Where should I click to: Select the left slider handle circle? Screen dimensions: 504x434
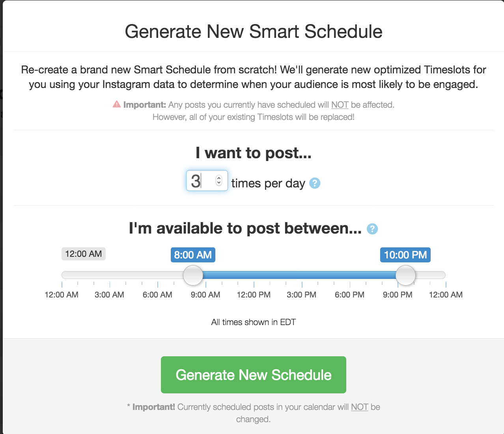click(x=193, y=275)
